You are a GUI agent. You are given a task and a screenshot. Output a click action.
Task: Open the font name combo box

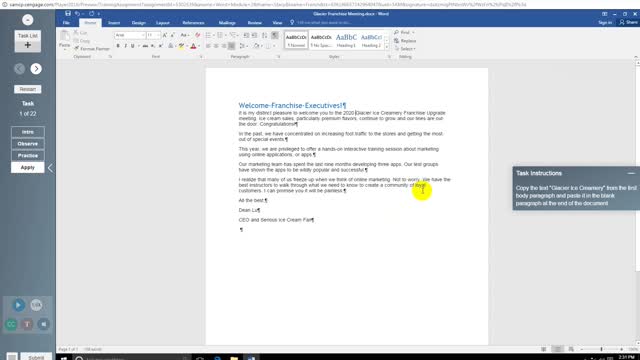(130, 35)
